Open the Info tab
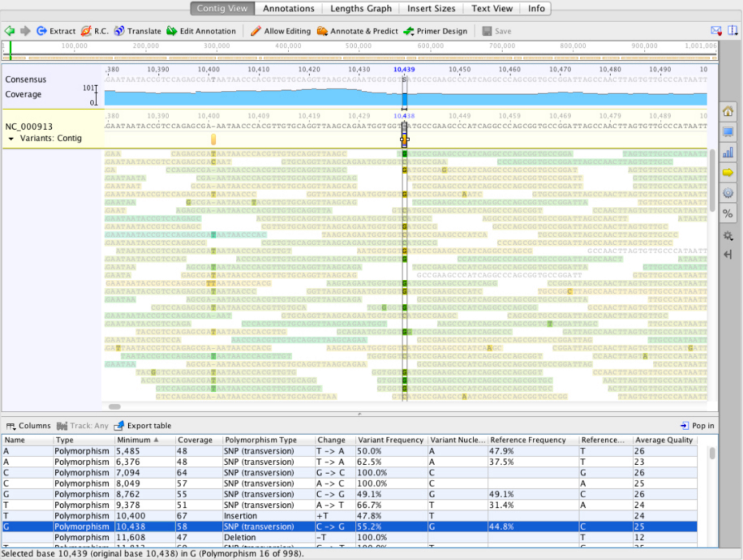The height and width of the screenshot is (560, 743). click(x=536, y=8)
